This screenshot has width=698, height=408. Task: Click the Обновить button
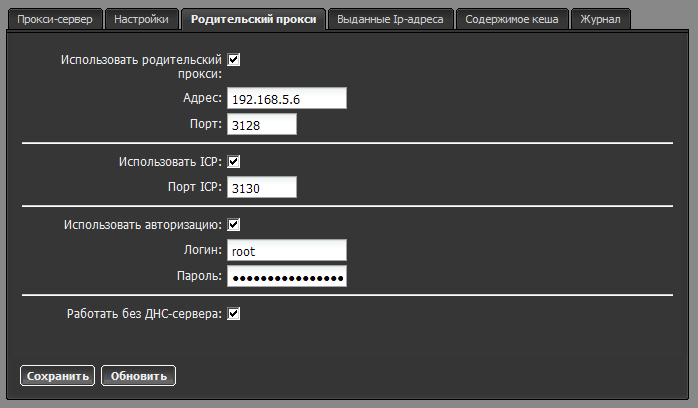tap(139, 376)
